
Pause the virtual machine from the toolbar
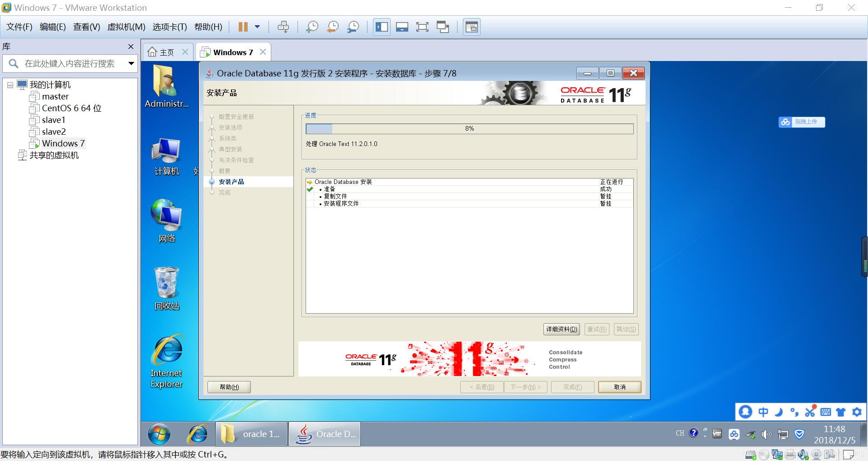[x=243, y=27]
